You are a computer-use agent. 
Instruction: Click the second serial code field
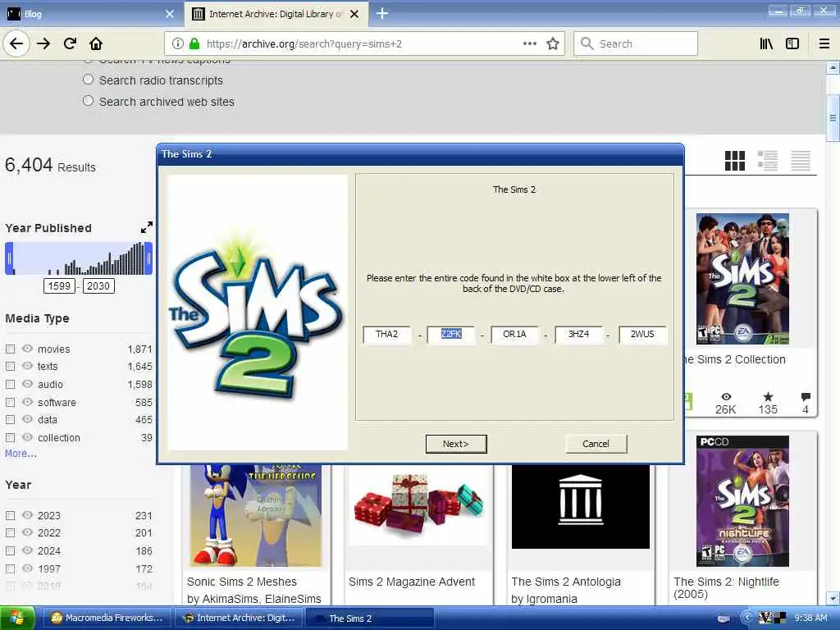pos(450,335)
